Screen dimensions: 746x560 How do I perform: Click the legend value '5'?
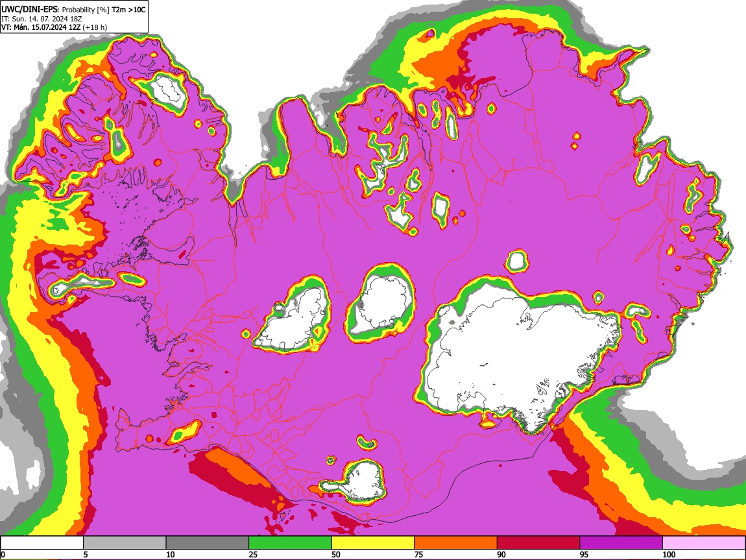tap(86, 554)
